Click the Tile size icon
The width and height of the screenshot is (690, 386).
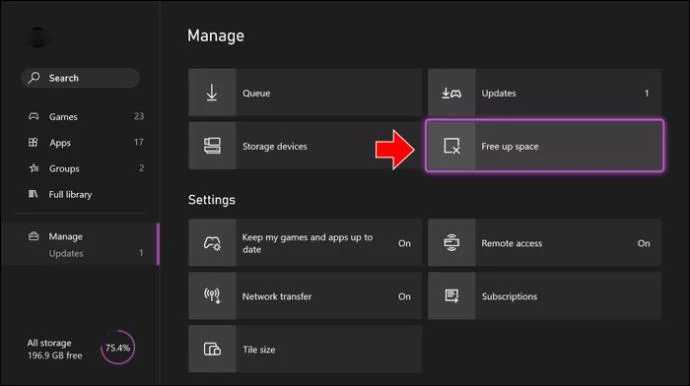[212, 349]
